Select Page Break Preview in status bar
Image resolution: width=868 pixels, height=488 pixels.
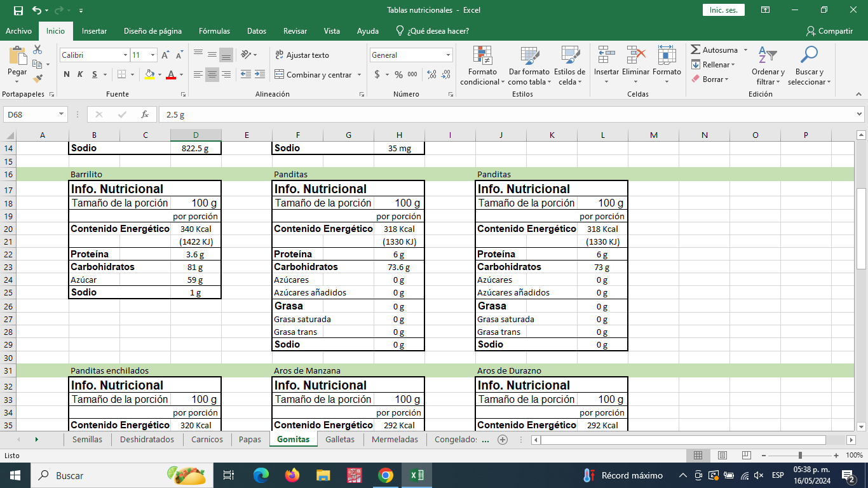pyautogui.click(x=746, y=455)
